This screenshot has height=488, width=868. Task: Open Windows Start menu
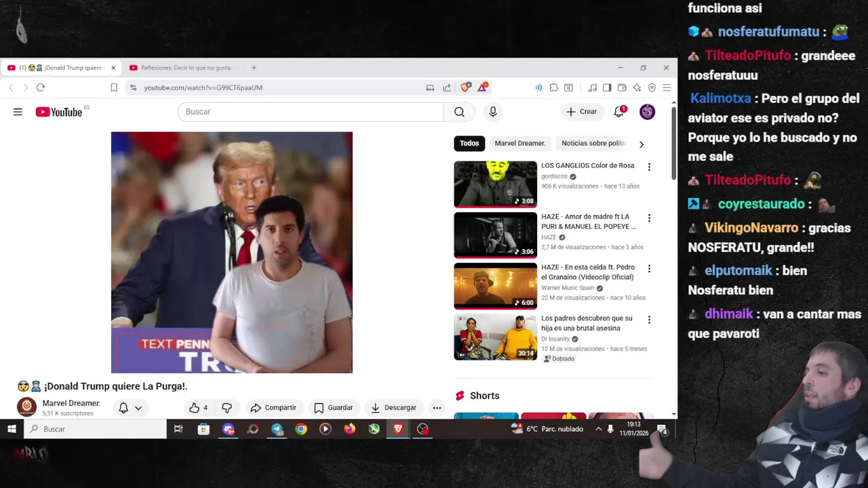[x=12, y=429]
